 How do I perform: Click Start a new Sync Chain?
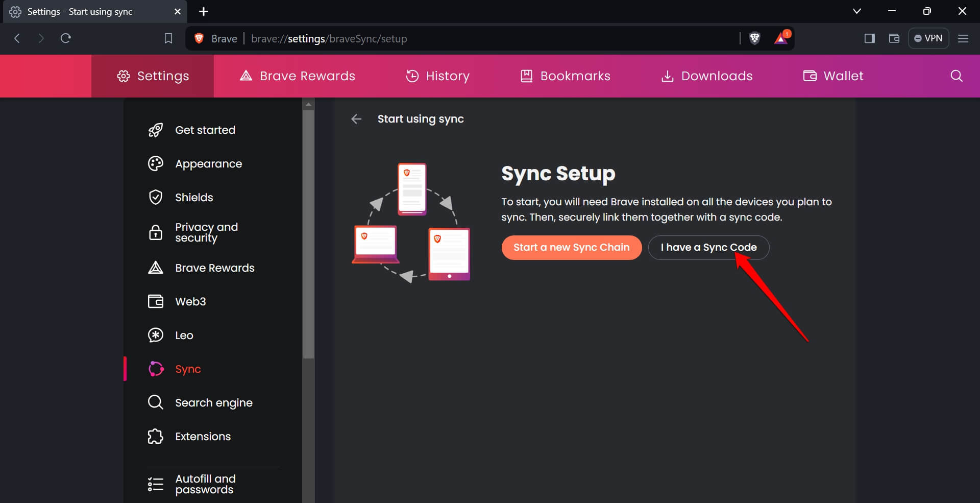pyautogui.click(x=572, y=248)
